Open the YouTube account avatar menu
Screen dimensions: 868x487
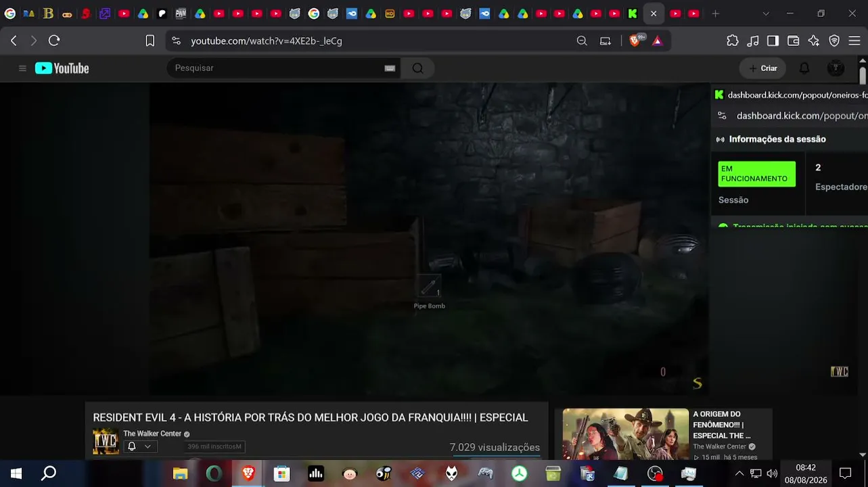tap(836, 68)
